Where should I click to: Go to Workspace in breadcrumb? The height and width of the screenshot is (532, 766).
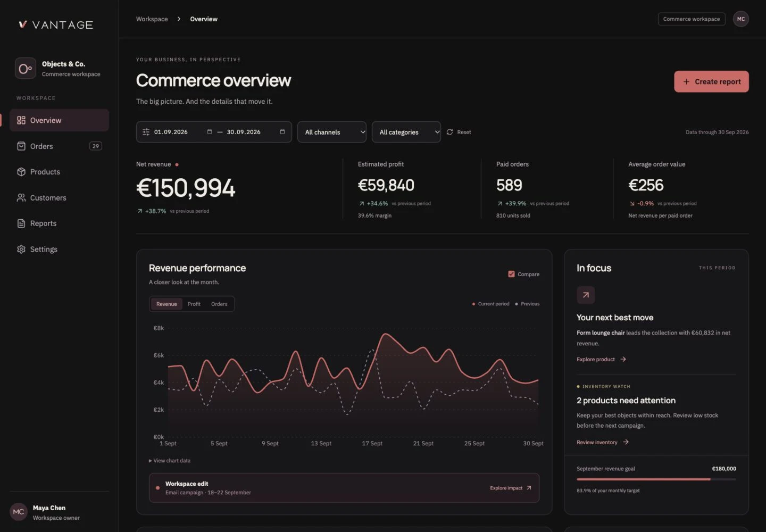tap(152, 19)
